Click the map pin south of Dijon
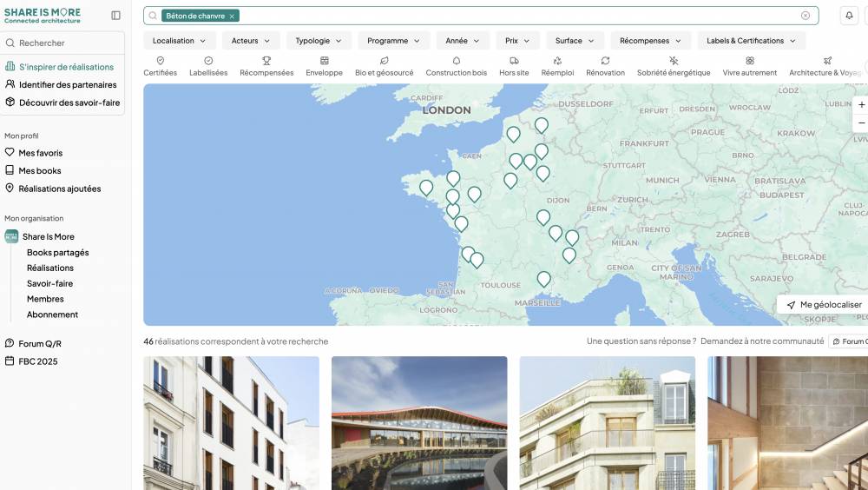Viewport: 868px width, 490px height. click(x=543, y=217)
